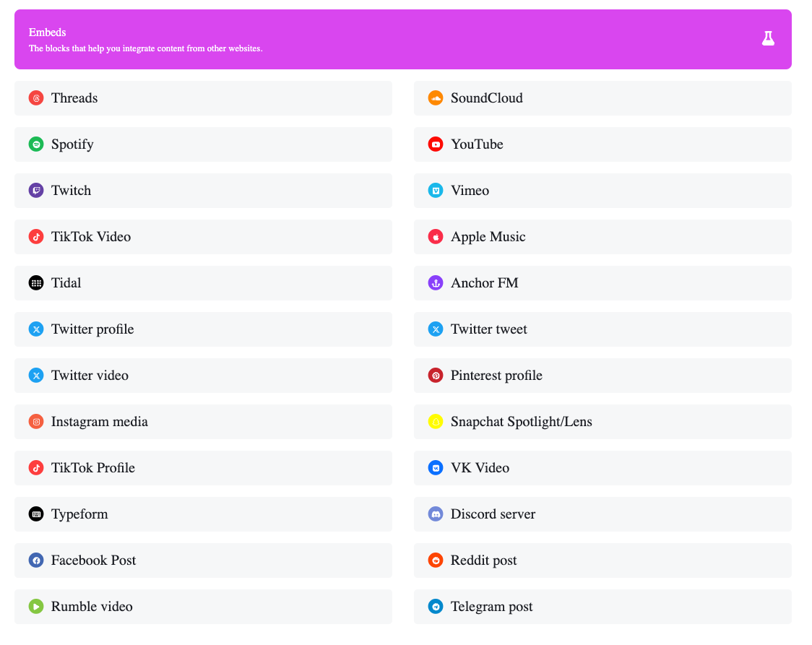Image resolution: width=812 pixels, height=645 pixels.
Task: Pick the Reddit post block
Action: point(602,560)
